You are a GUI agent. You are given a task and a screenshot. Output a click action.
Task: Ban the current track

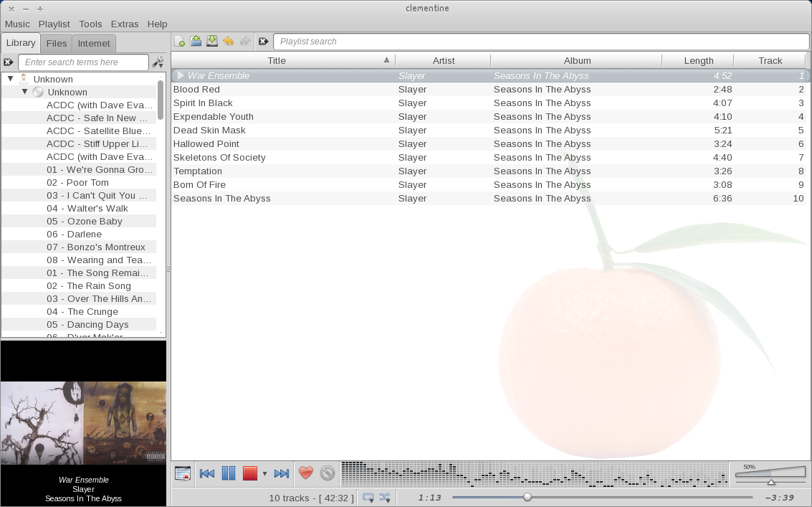point(328,473)
